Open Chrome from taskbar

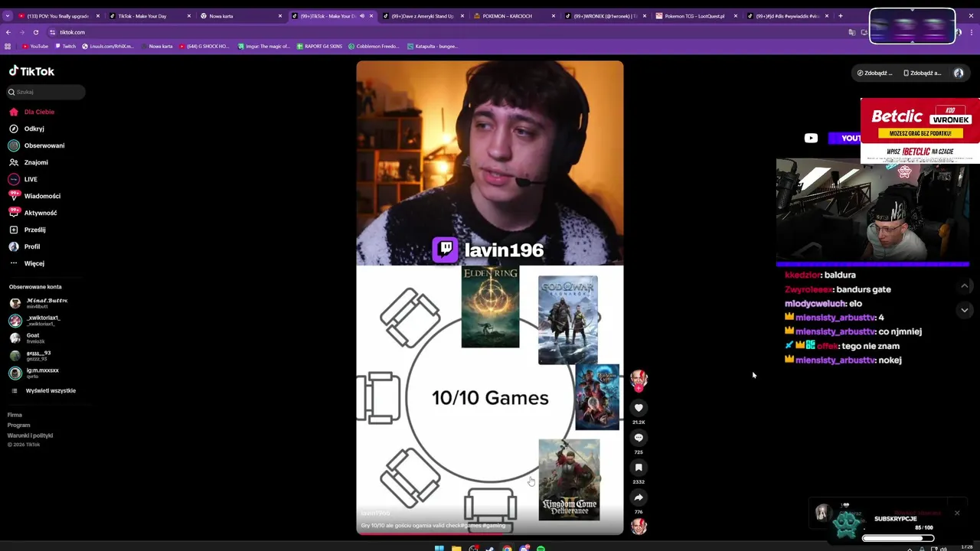tap(507, 548)
